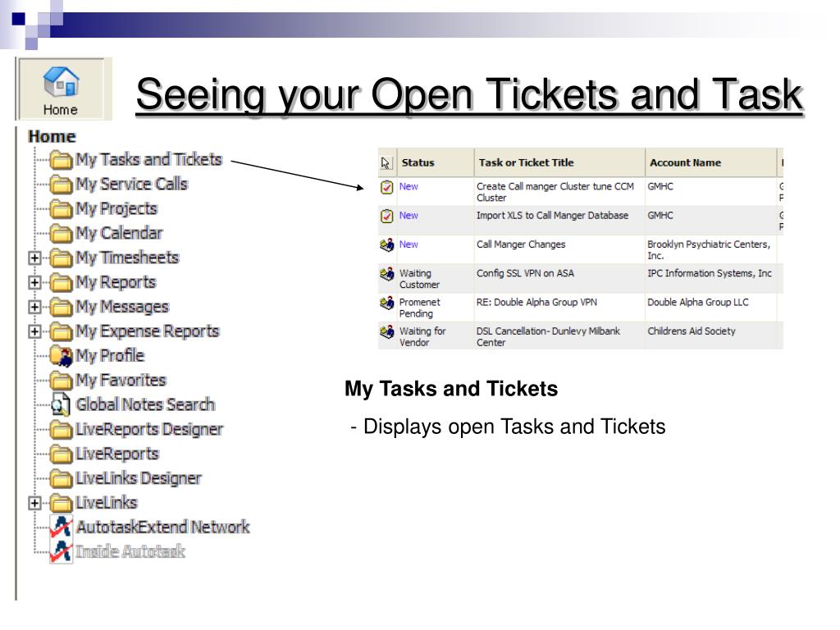The image size is (840, 630).
Task: Click the My Calendar folder icon
Action: 61,234
